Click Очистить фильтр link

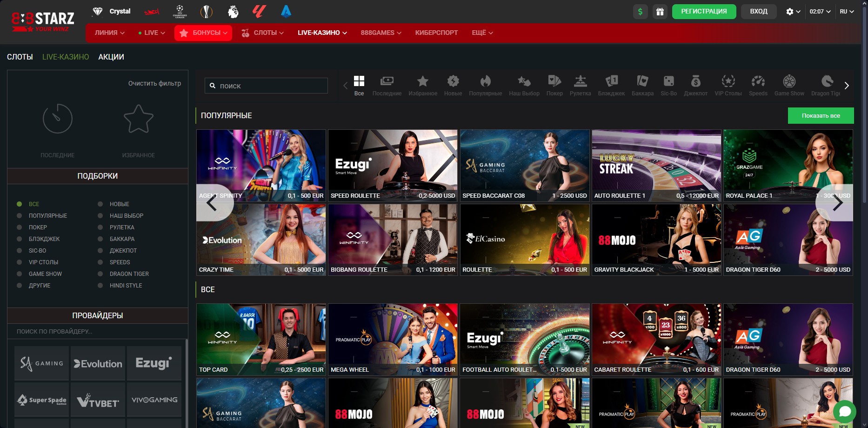click(154, 83)
